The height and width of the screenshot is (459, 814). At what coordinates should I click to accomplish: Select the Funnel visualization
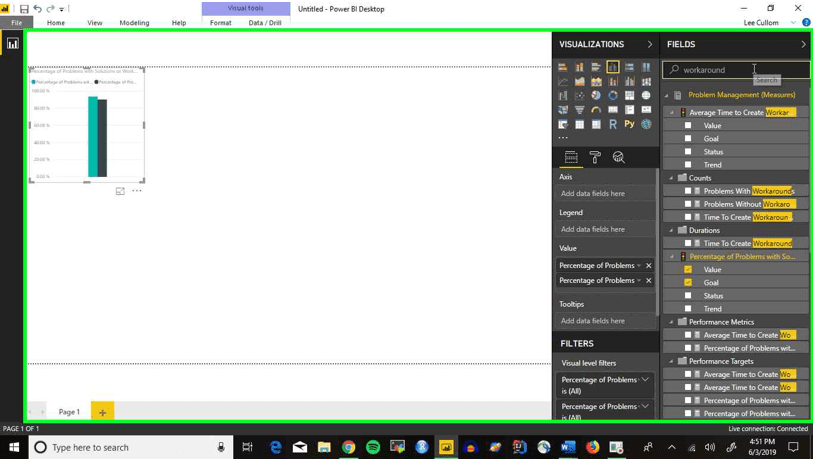click(x=579, y=110)
